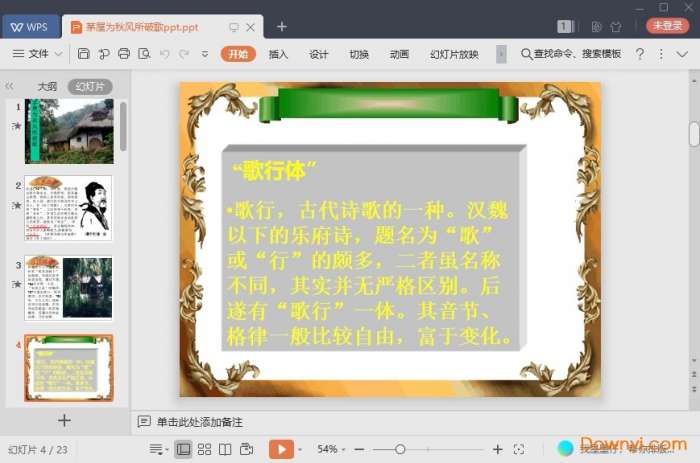Click the Save icon in quick toolbar

pyautogui.click(x=83, y=54)
